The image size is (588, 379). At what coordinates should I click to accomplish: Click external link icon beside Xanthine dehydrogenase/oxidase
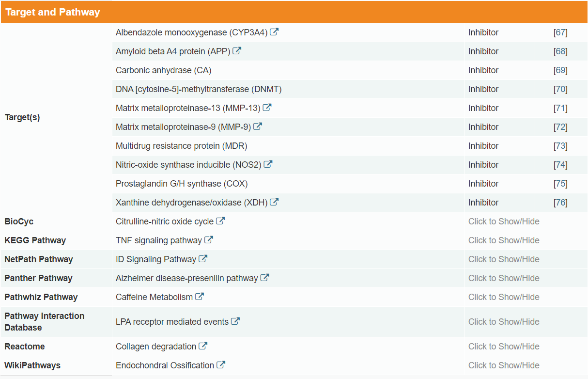pyautogui.click(x=274, y=202)
